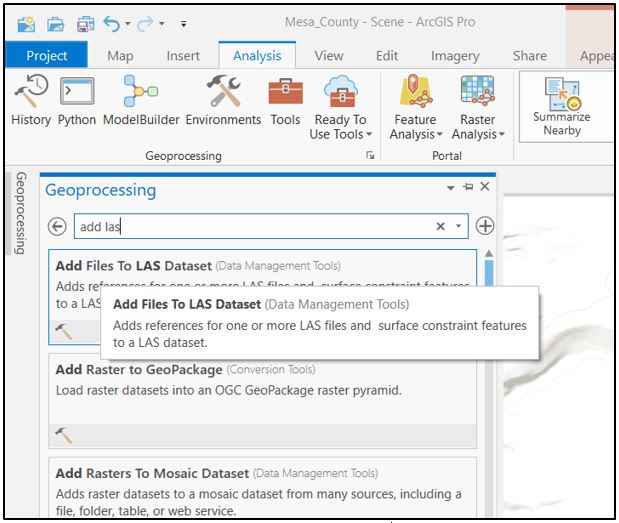Click the Redo arrow
The width and height of the screenshot is (619, 523).
[145, 24]
